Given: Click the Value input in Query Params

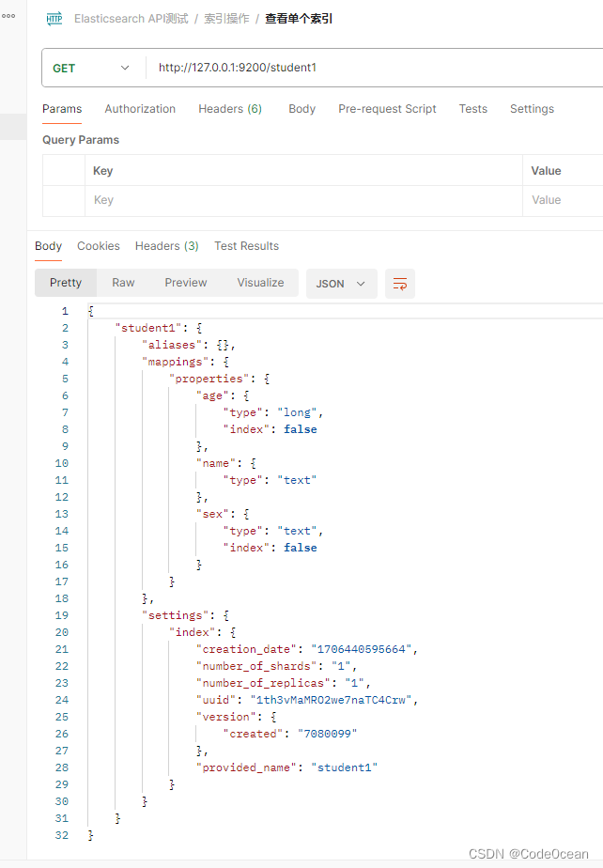Looking at the screenshot, I should tap(563, 200).
